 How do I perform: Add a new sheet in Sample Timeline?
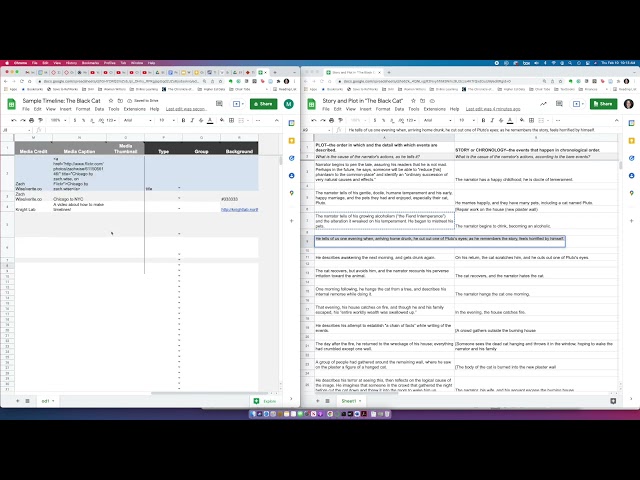(18, 401)
